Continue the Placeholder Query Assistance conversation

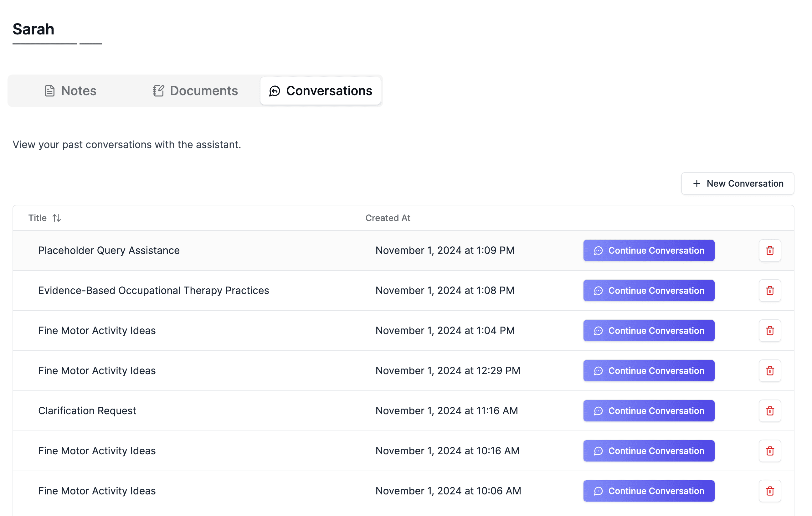(649, 250)
